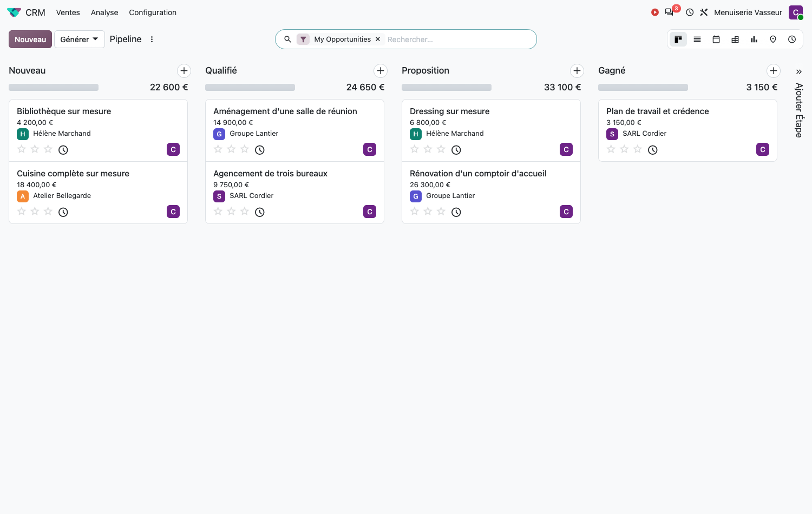Image resolution: width=812 pixels, height=514 pixels.
Task: Open the CRM app home logo
Action: coord(14,12)
